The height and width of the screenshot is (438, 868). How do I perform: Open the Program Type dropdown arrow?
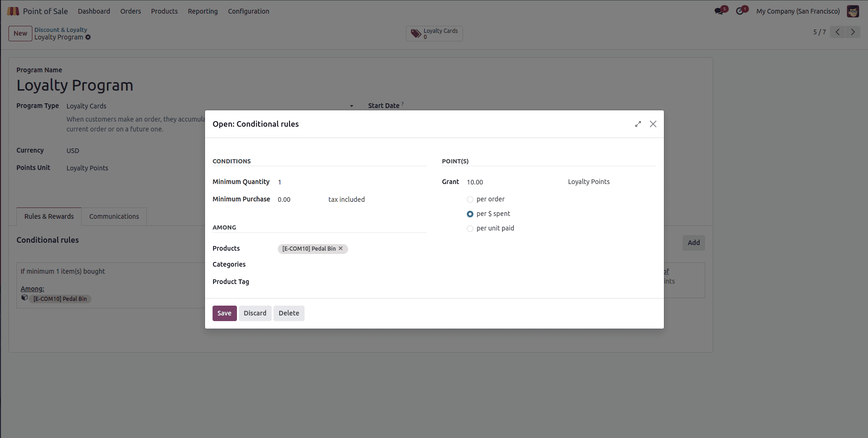(351, 106)
